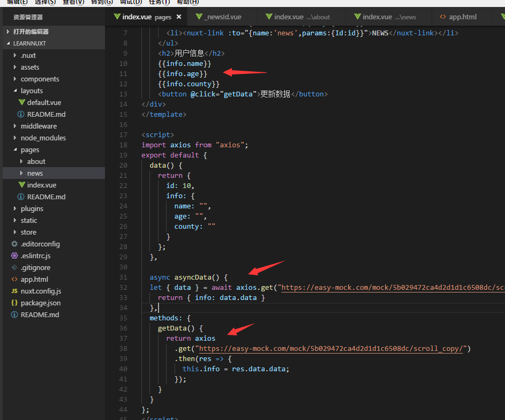
Task: Open the 任务(T) menu
Action: click(x=159, y=2)
